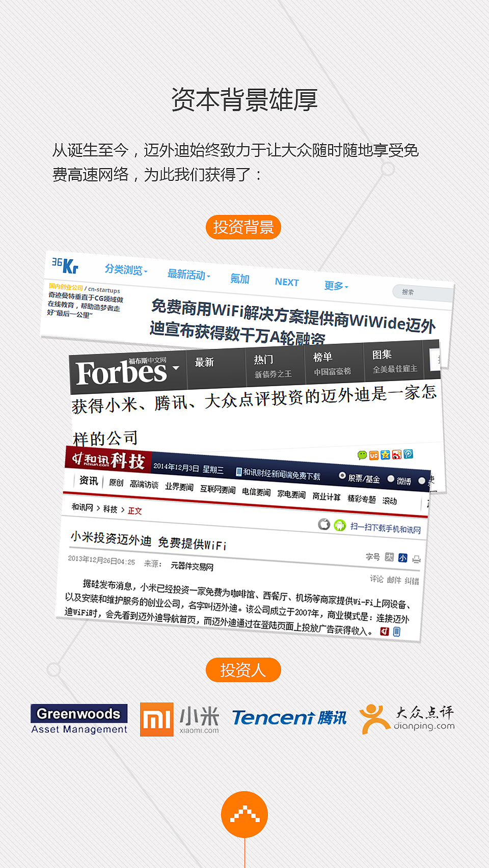The image size is (489, 868).
Task: Open the 商业计算 nav item
Action: click(327, 496)
